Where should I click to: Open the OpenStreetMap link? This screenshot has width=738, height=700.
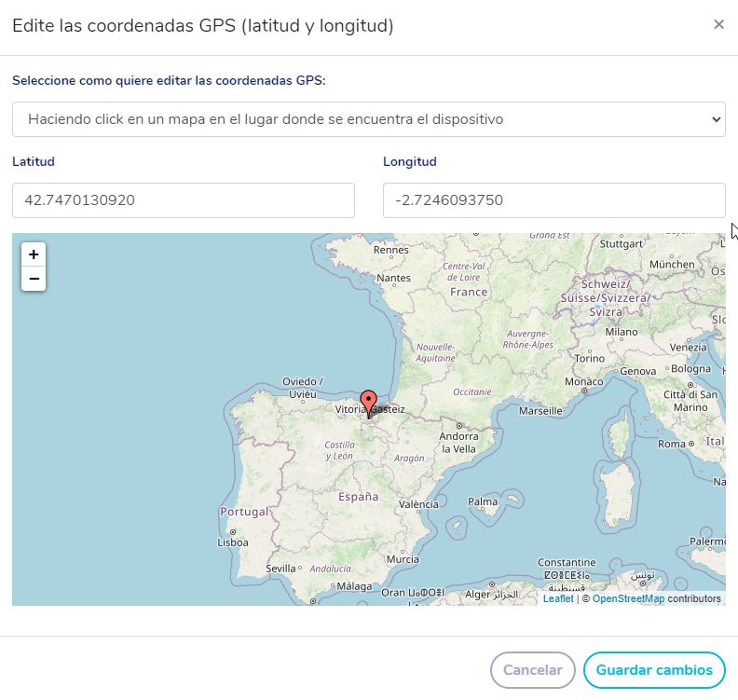click(628, 598)
